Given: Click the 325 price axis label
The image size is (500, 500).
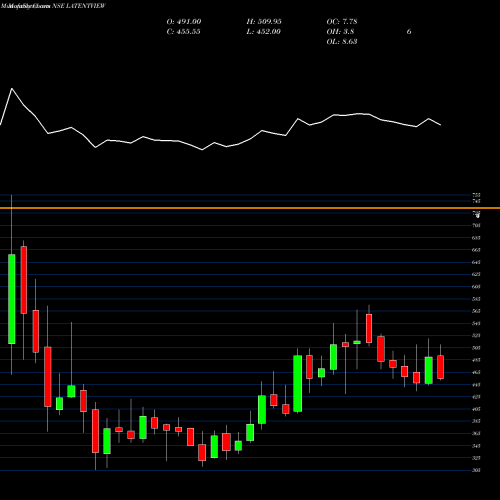Looking at the screenshot, I should (476, 458).
